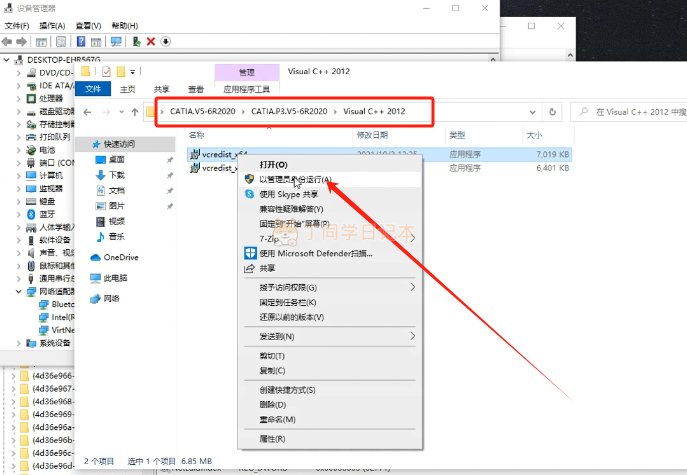The width and height of the screenshot is (687, 475).
Task: Switch to the Home (主页) ribbon tab
Action: [x=127, y=89]
